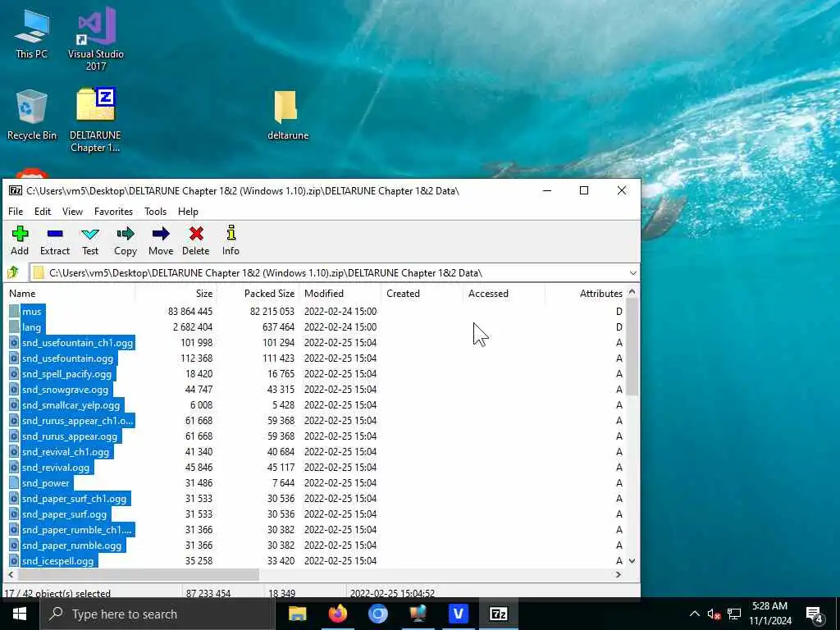
Task: Click the 7-Zip taskbar icon
Action: 498,614
